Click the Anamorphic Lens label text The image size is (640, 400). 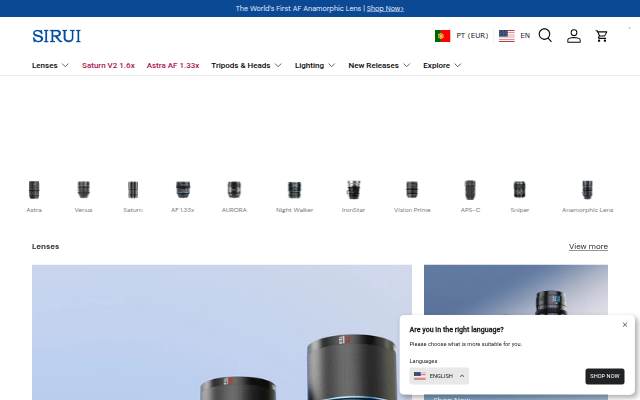(587, 210)
